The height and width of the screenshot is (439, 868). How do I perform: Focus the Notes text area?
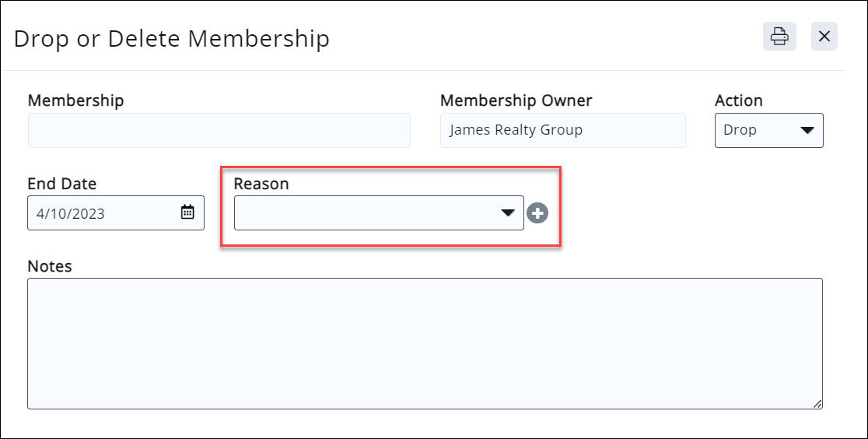click(x=425, y=343)
